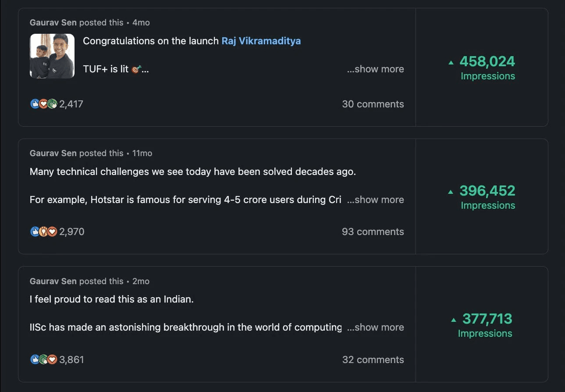This screenshot has height=392, width=565.
Task: Open the 93 comments link
Action: [x=373, y=232]
